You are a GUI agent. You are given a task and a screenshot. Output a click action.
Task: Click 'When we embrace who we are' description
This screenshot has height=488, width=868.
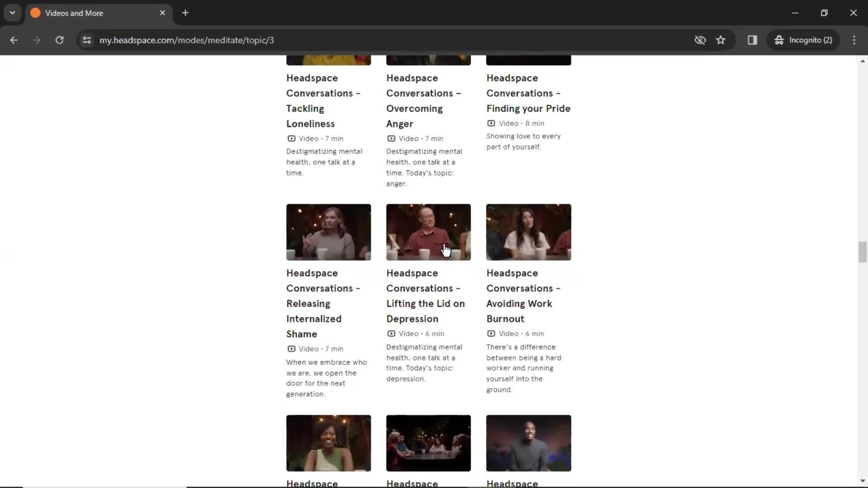[326, 378]
